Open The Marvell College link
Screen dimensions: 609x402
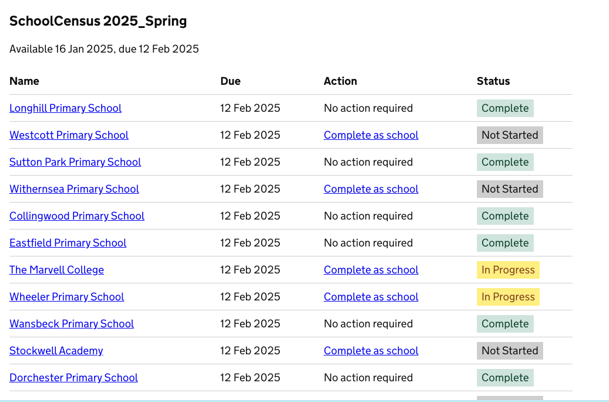pos(56,270)
